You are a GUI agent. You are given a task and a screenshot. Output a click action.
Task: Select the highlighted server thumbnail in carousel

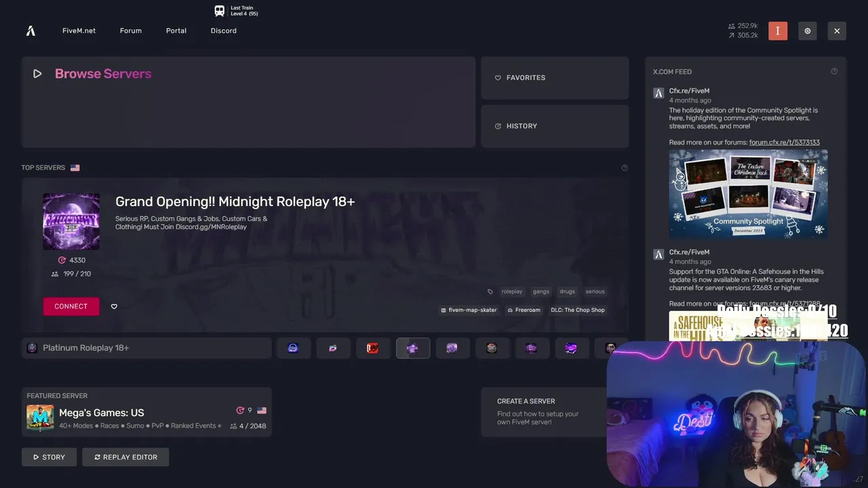click(x=413, y=348)
